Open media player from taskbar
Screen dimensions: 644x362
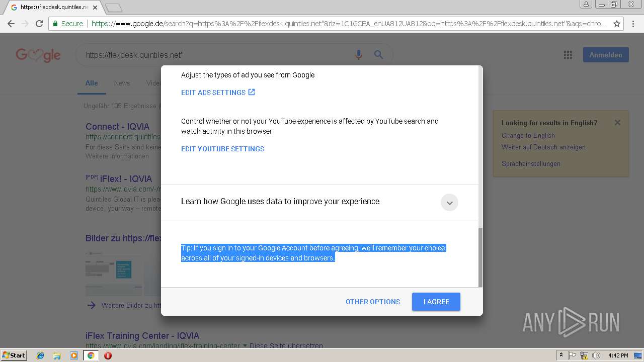[74, 355]
